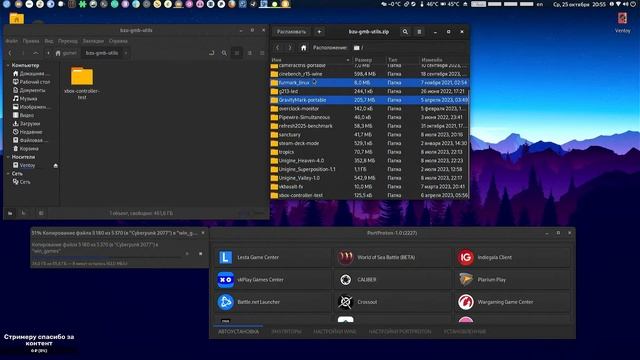Click the plus button in the archive manager
640x360 pixels.
(319, 32)
